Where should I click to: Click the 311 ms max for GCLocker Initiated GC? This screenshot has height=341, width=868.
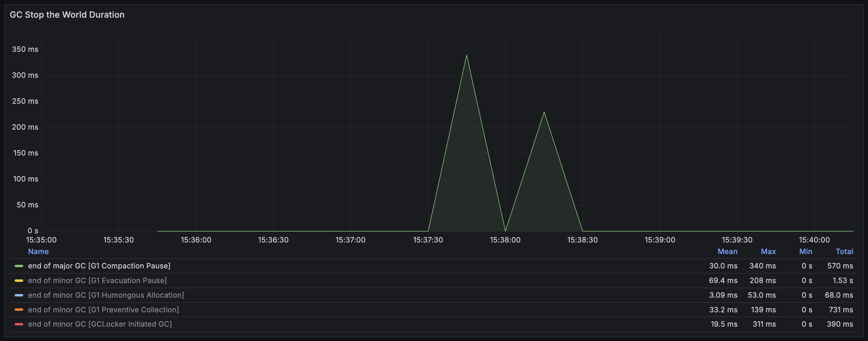coord(764,324)
